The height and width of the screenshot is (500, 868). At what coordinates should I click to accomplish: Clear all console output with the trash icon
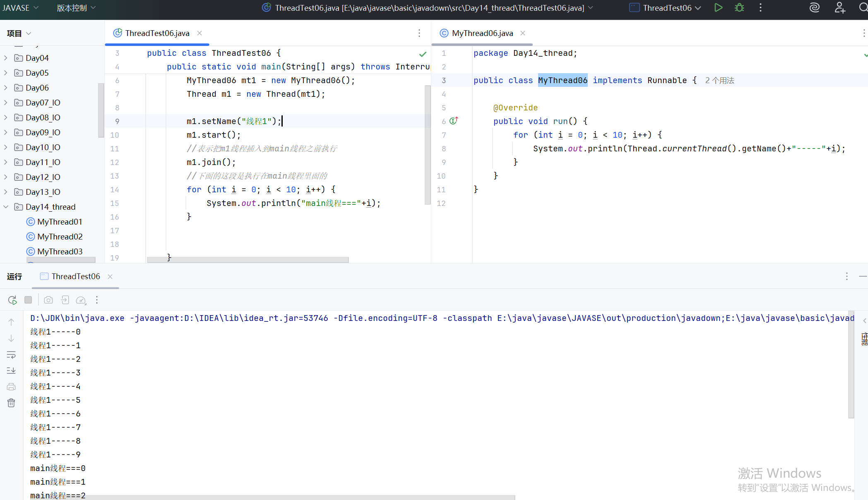tap(11, 403)
